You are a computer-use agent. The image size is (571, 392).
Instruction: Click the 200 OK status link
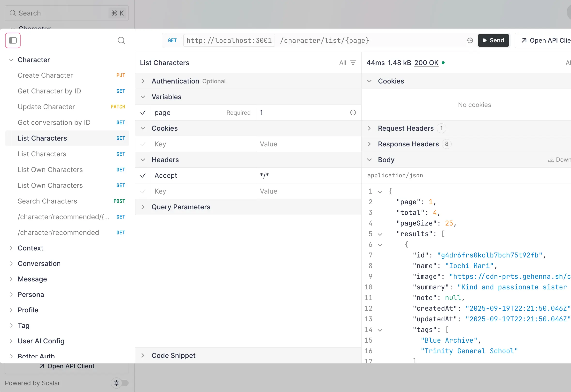tap(426, 63)
